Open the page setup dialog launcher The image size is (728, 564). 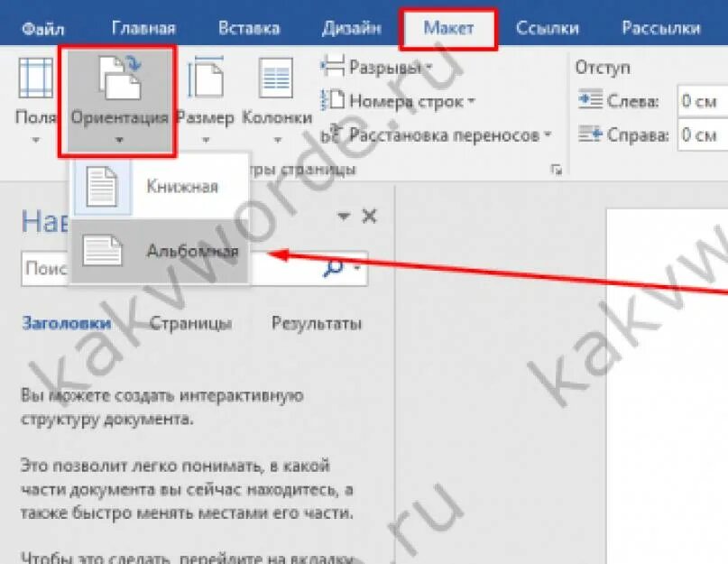click(556, 170)
